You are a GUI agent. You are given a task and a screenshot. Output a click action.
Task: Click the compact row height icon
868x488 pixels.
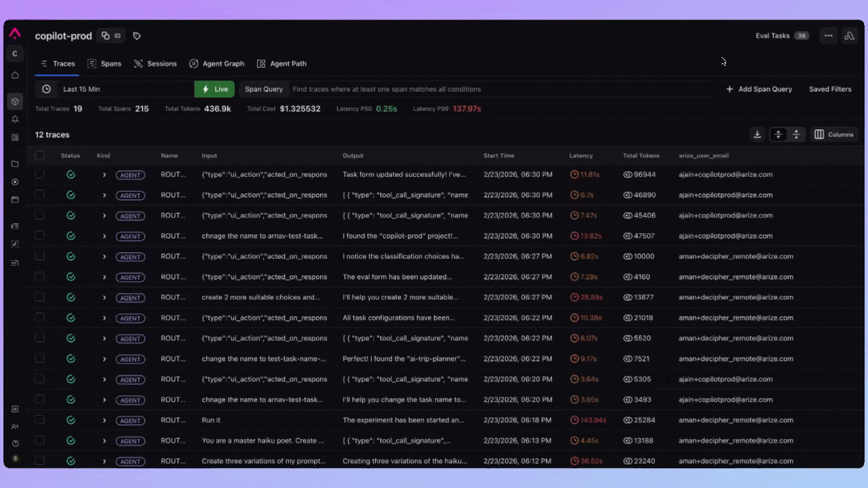point(778,134)
